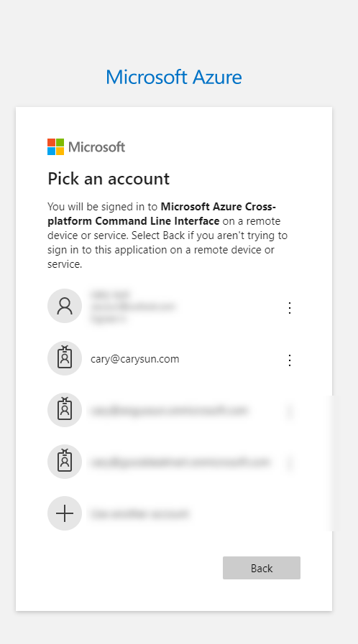Choose the third blurred account email
Image resolution: width=358 pixels, height=644 pixels.
170,410
